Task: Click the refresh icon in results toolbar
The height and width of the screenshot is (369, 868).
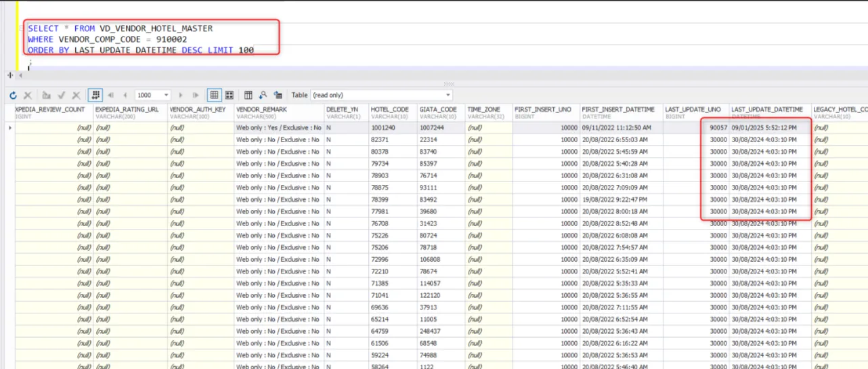Action: (x=13, y=95)
